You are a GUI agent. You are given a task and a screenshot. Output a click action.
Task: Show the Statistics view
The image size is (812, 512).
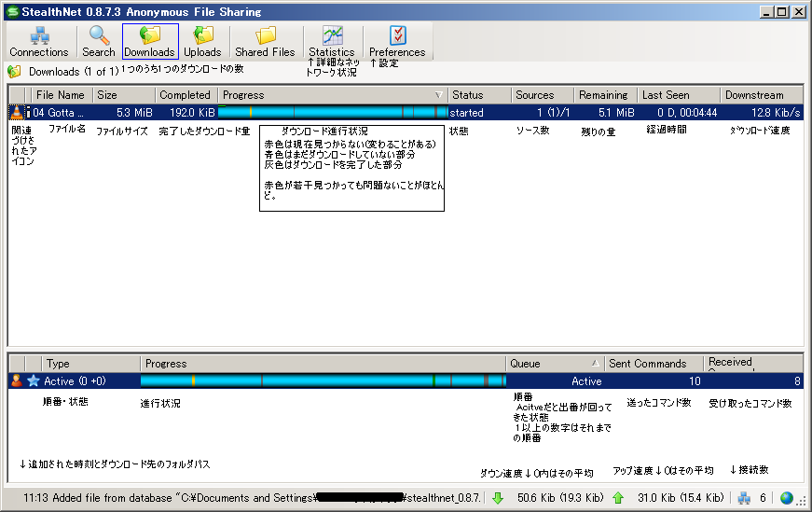tap(332, 41)
